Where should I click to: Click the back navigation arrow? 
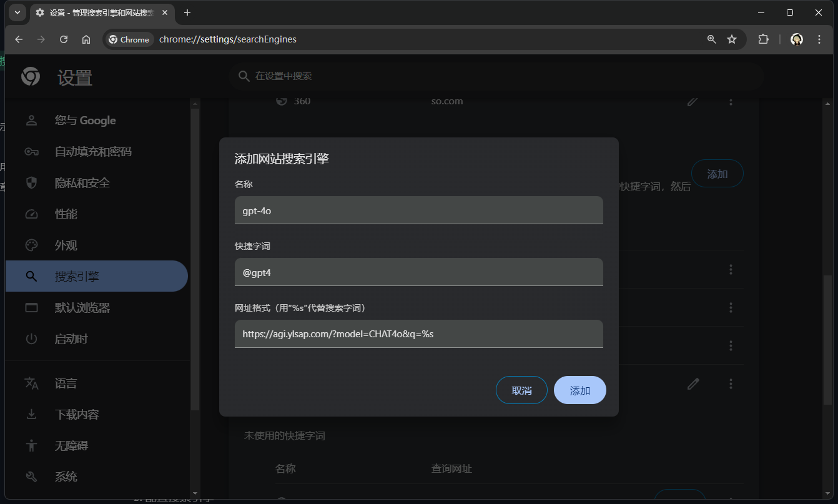point(19,39)
